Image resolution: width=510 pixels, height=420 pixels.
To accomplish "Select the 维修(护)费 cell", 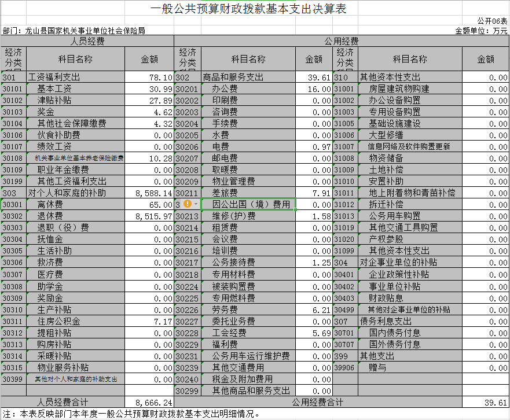I will click(x=248, y=216).
